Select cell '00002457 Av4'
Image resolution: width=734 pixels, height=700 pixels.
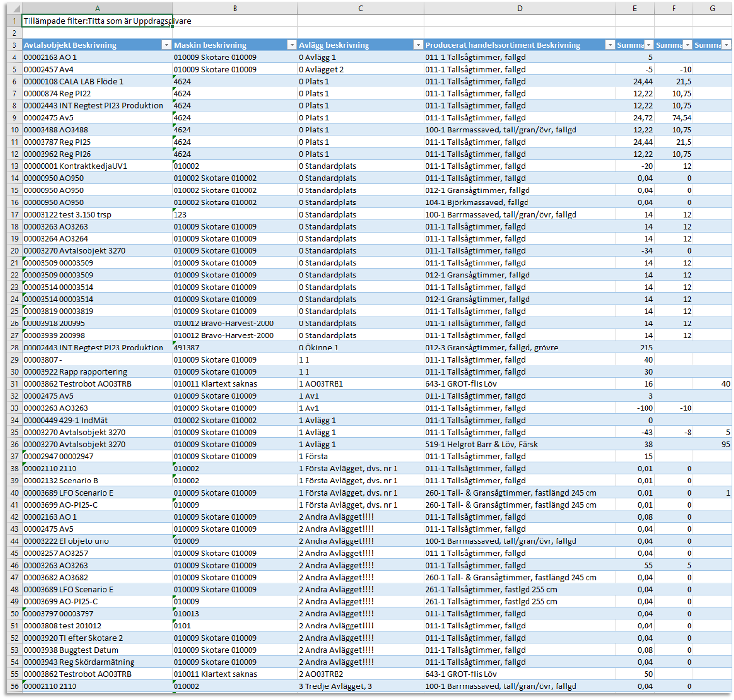click(97, 69)
